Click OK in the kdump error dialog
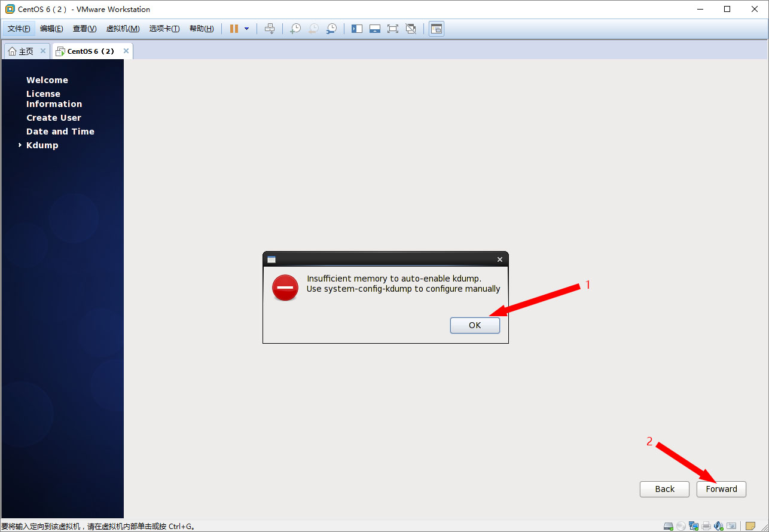Image resolution: width=769 pixels, height=532 pixels. pos(475,325)
